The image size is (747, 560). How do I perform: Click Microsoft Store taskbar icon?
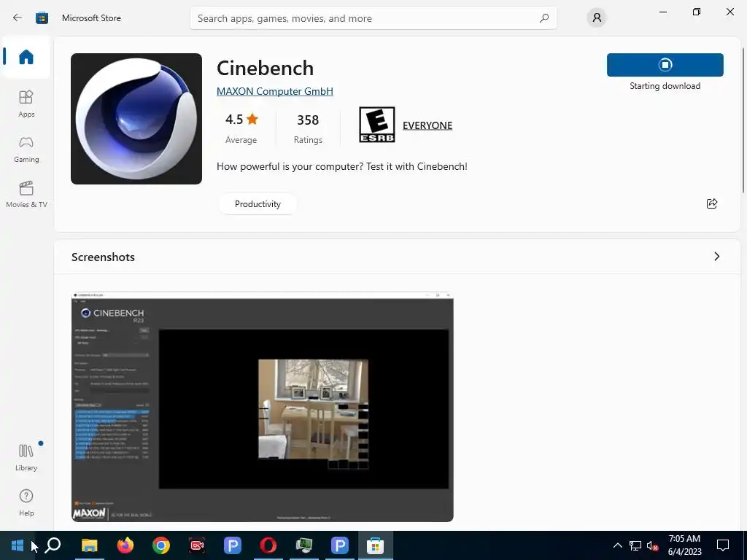376,545
